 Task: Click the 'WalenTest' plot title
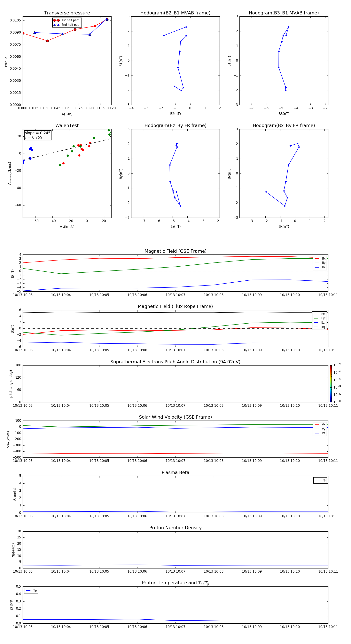[67, 125]
